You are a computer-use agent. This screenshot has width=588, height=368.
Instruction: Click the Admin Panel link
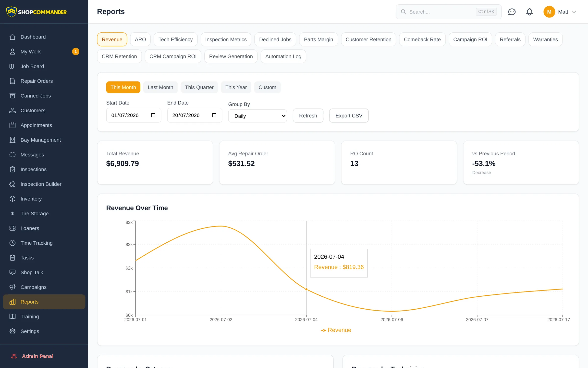pos(37,356)
